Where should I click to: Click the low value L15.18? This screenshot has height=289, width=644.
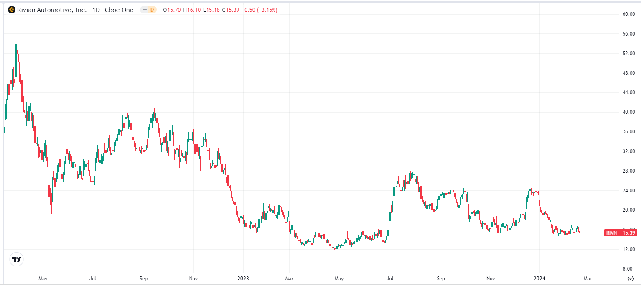211,10
